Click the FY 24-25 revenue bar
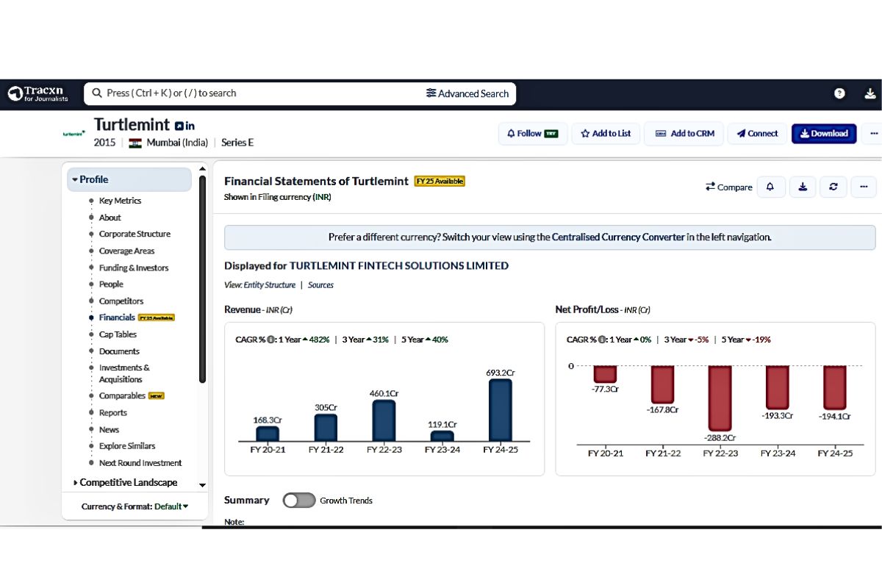The width and height of the screenshot is (882, 588). [x=500, y=410]
